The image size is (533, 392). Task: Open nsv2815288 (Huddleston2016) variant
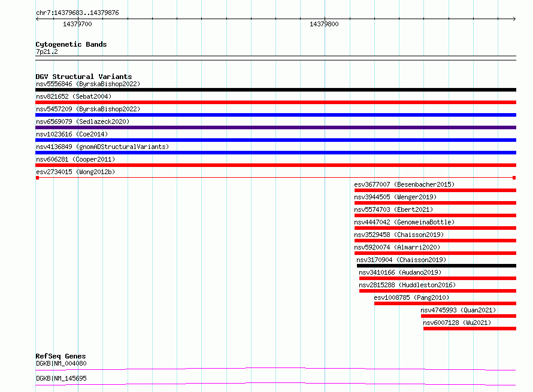tap(407, 285)
